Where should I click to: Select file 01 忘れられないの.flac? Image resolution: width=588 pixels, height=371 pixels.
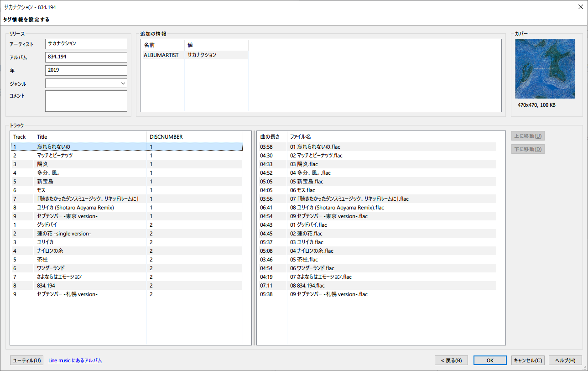(315, 147)
